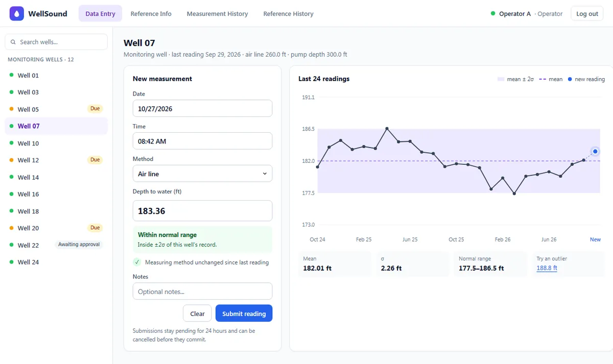Click the Date field showing 10/27/2026
The width and height of the screenshot is (613, 364).
coord(202,108)
